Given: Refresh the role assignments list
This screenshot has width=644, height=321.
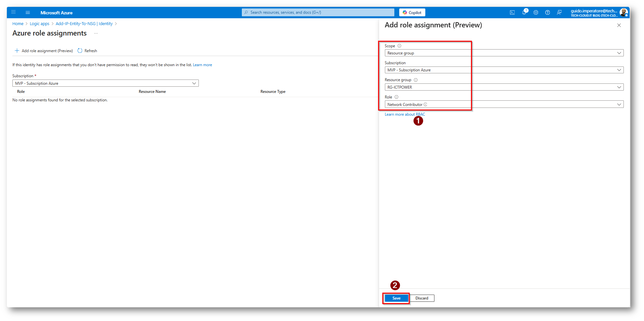Looking at the screenshot, I should pyautogui.click(x=87, y=51).
